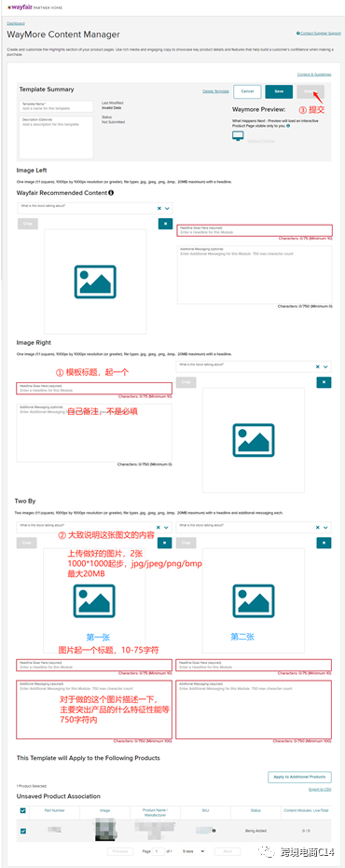Focus Image Left headline field
345x868 pixels.
pyautogui.click(x=255, y=231)
